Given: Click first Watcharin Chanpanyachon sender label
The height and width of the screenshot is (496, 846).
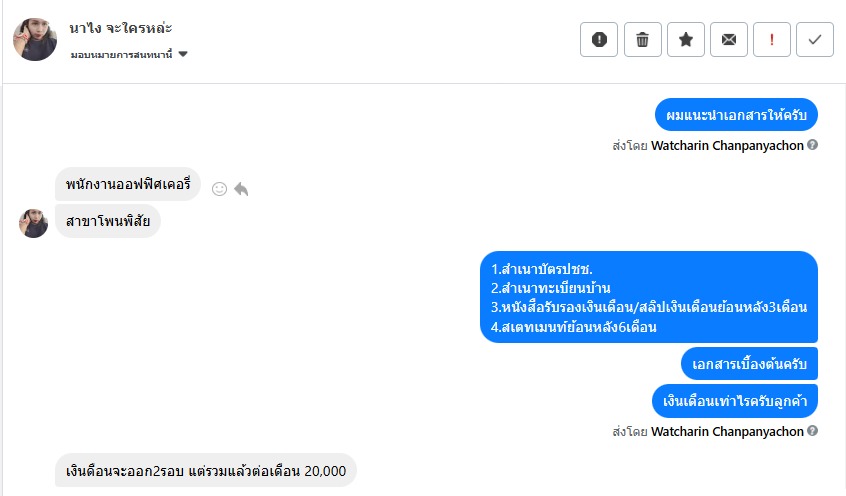Looking at the screenshot, I should (727, 145).
